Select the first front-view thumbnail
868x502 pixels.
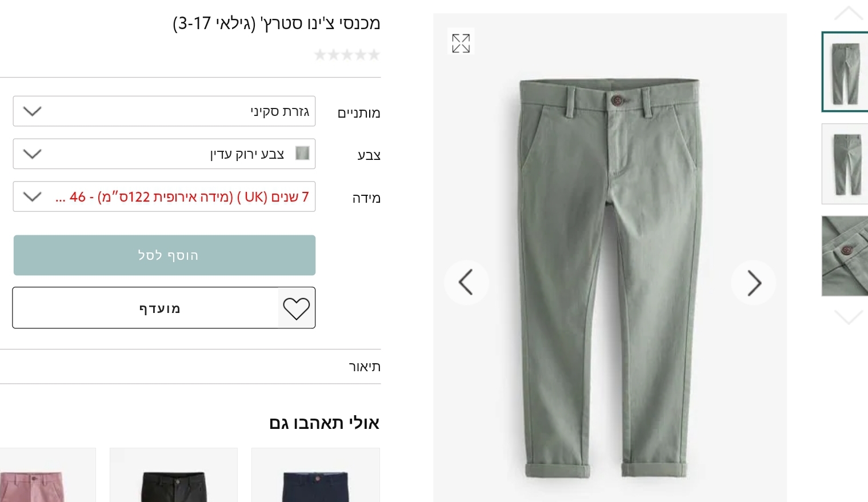tap(845, 72)
